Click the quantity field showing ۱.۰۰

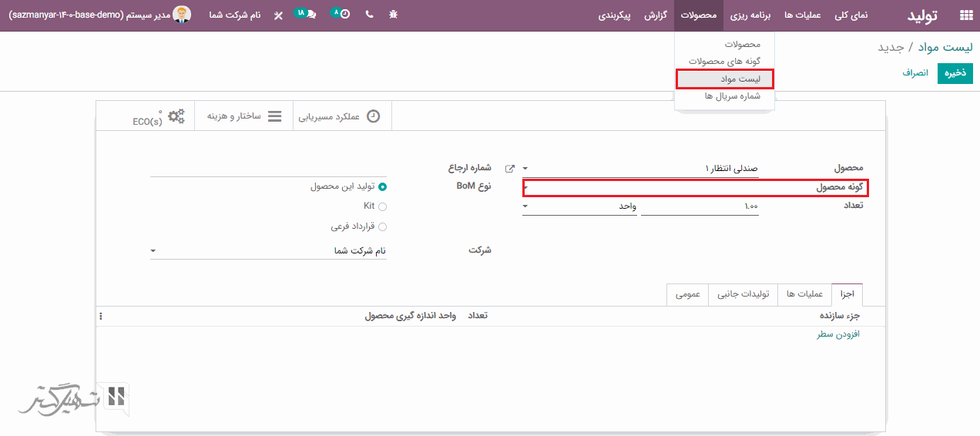[x=700, y=206]
